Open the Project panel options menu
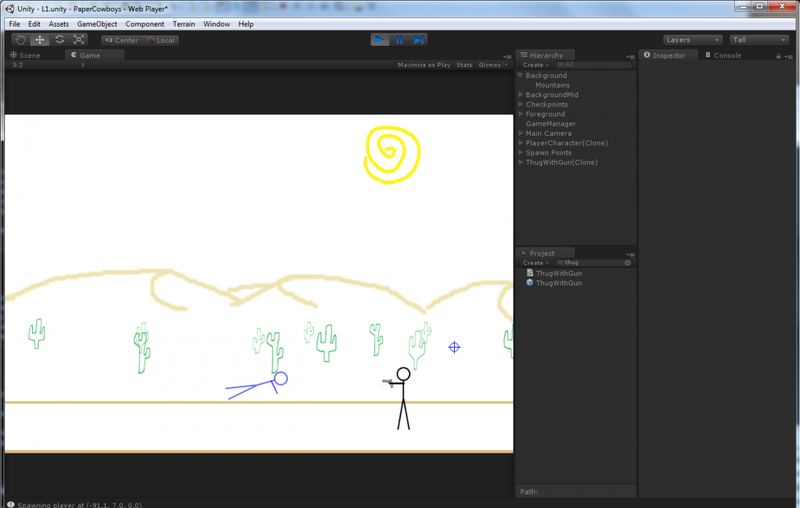The image size is (800, 508). point(631,254)
